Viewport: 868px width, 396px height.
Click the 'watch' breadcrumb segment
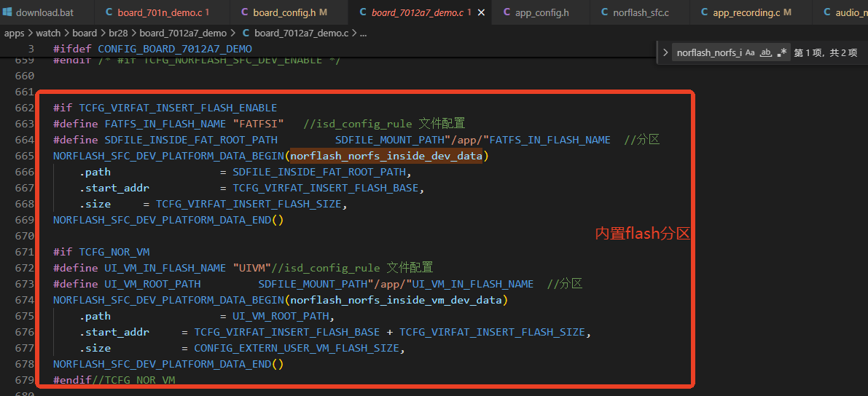tap(48, 33)
